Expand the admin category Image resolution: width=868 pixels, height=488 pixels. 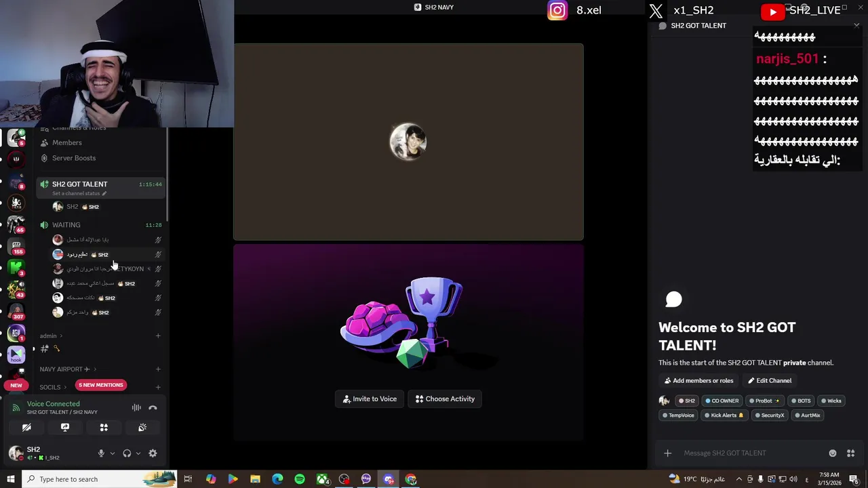click(x=52, y=335)
